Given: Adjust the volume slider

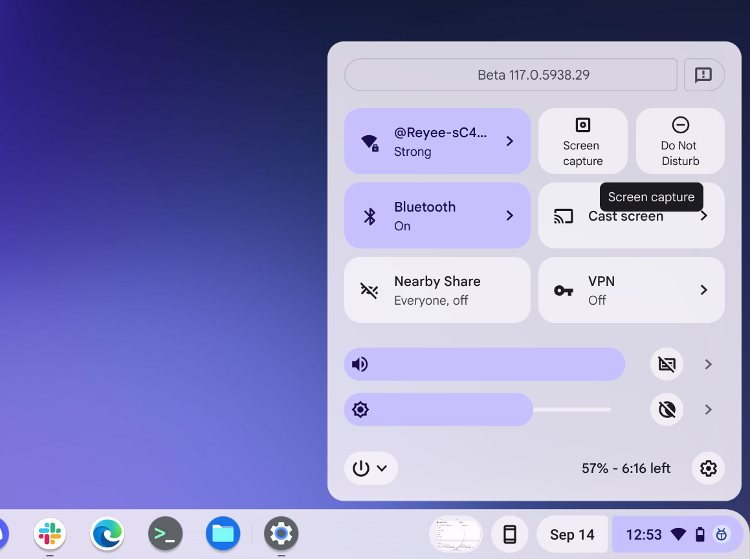Looking at the screenshot, I should coord(485,364).
